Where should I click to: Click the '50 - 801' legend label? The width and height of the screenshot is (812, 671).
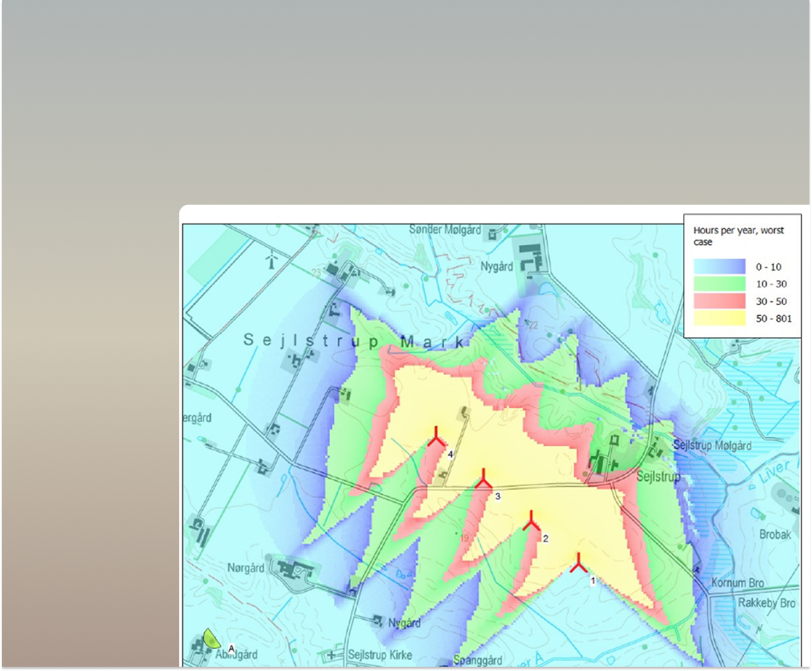(x=774, y=319)
